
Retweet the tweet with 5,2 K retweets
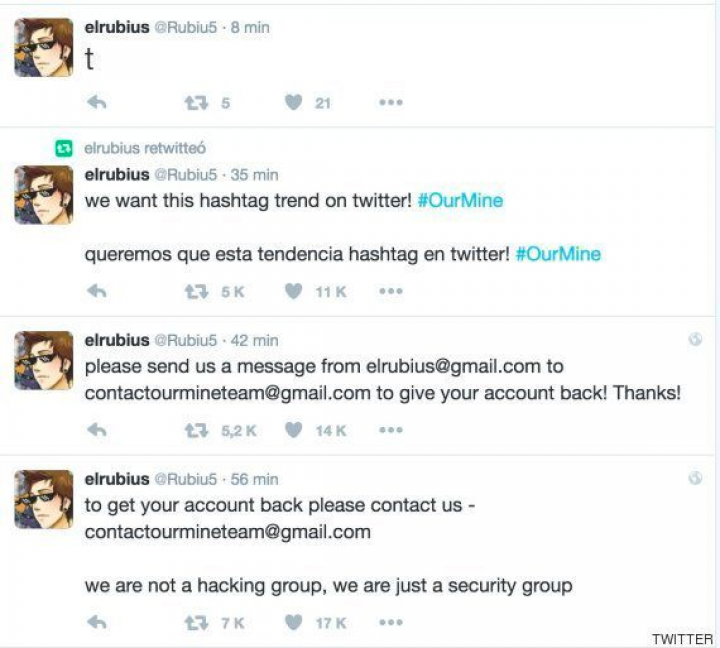click(x=194, y=430)
